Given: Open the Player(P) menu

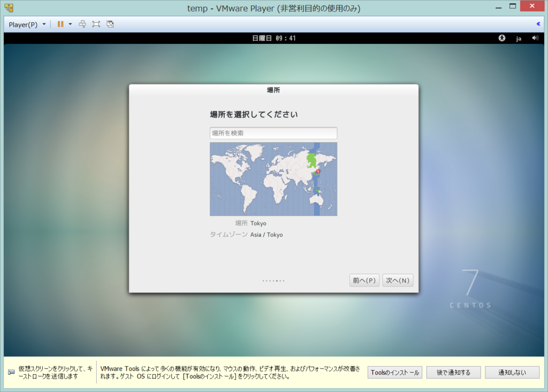Looking at the screenshot, I should tap(23, 25).
